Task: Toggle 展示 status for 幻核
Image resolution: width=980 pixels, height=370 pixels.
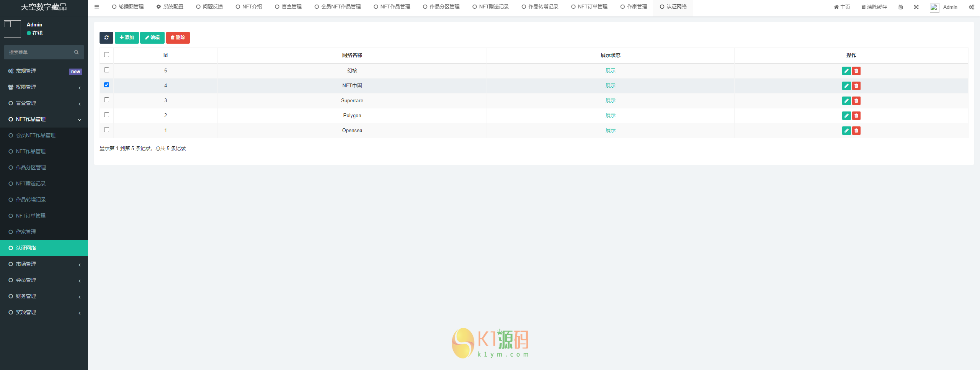Action: pos(611,70)
